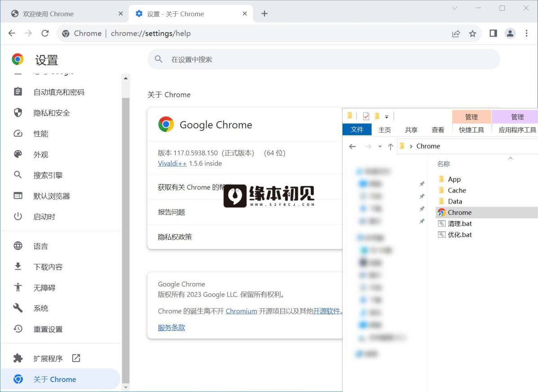The height and width of the screenshot is (392, 538).
Task: Focus the 在设置中搜索 search field
Action: tap(324, 59)
